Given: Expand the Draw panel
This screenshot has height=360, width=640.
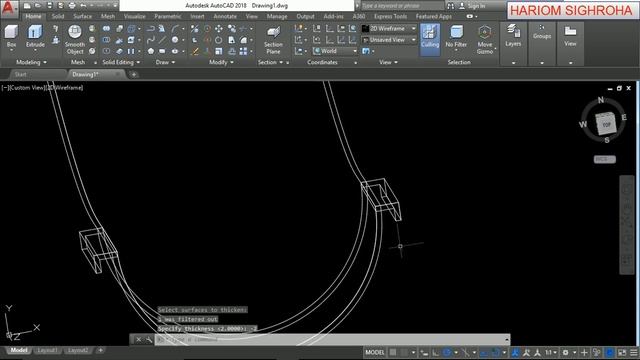Looking at the screenshot, I should 165,62.
